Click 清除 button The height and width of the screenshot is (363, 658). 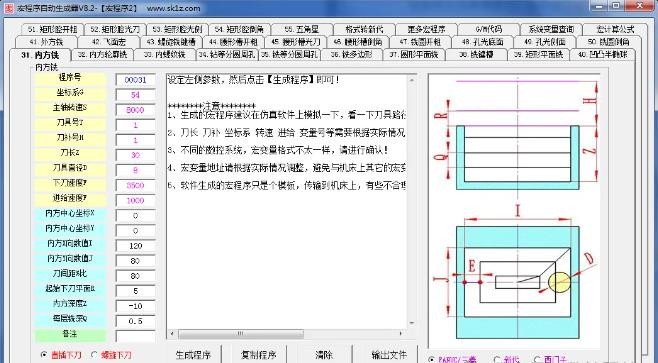pos(324,355)
